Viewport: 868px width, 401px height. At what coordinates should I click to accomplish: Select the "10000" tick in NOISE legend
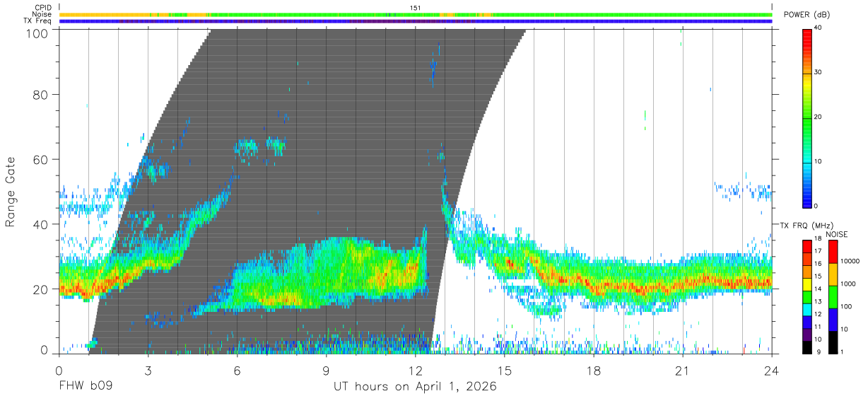coord(850,261)
